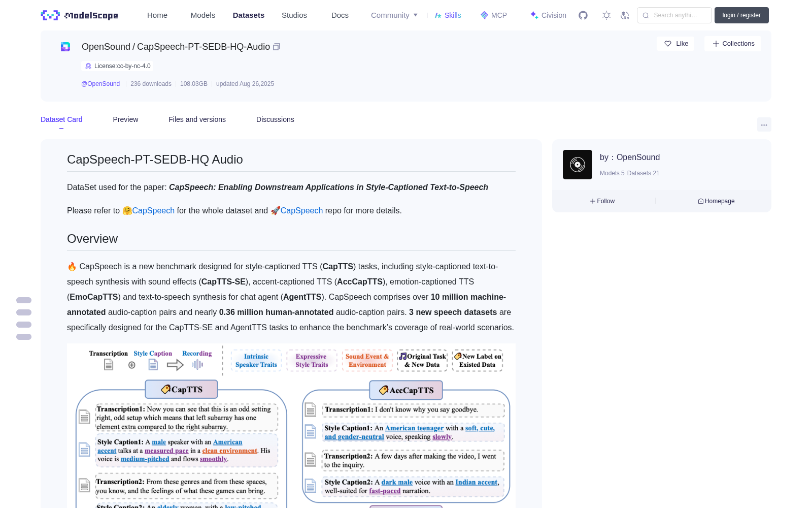Open the MCP link
Viewport: 812px width, 508px height.
494,15
